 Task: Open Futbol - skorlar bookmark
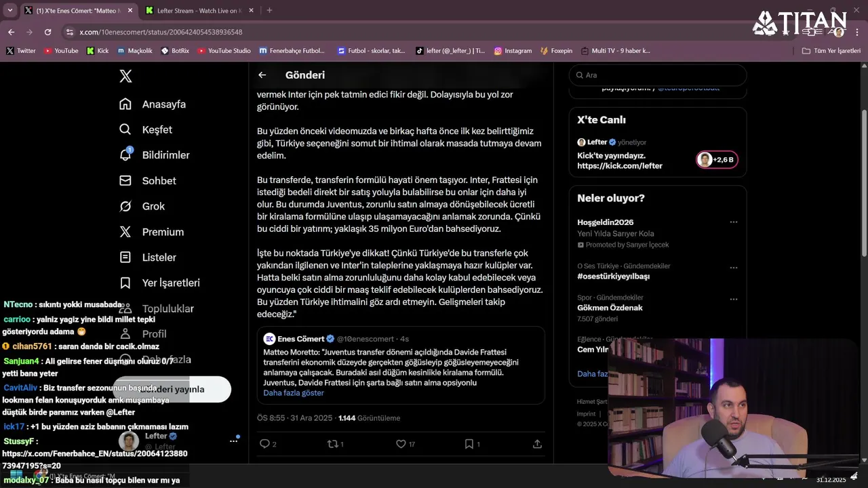coord(371,51)
